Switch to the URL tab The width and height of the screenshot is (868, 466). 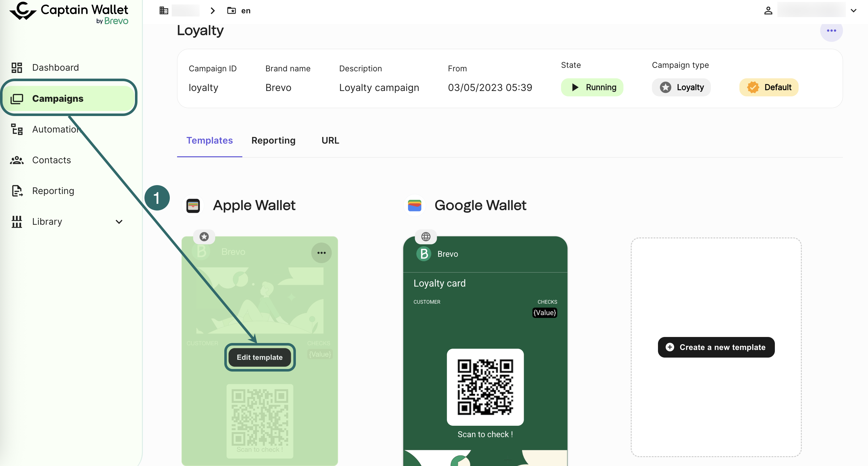pos(330,140)
